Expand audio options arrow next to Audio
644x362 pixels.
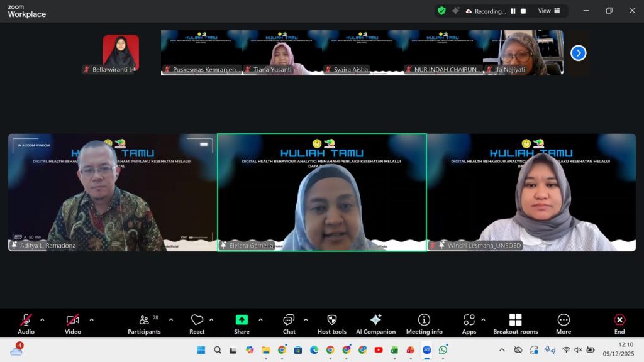[42, 319]
